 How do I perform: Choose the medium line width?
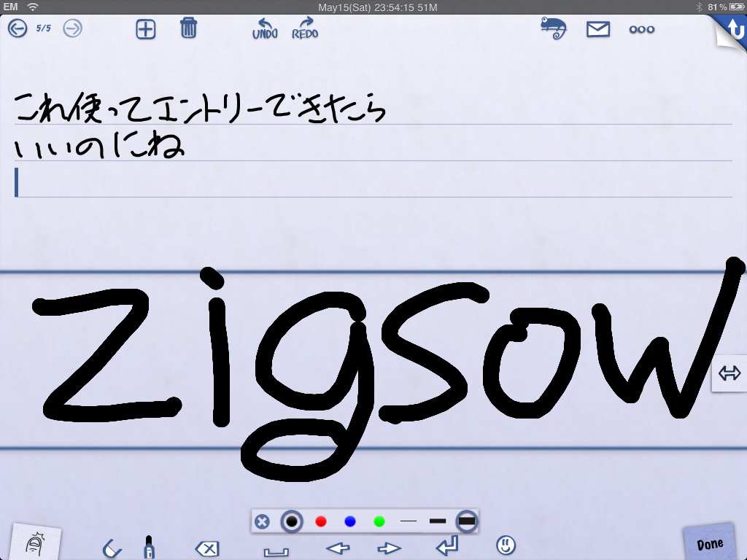438,521
